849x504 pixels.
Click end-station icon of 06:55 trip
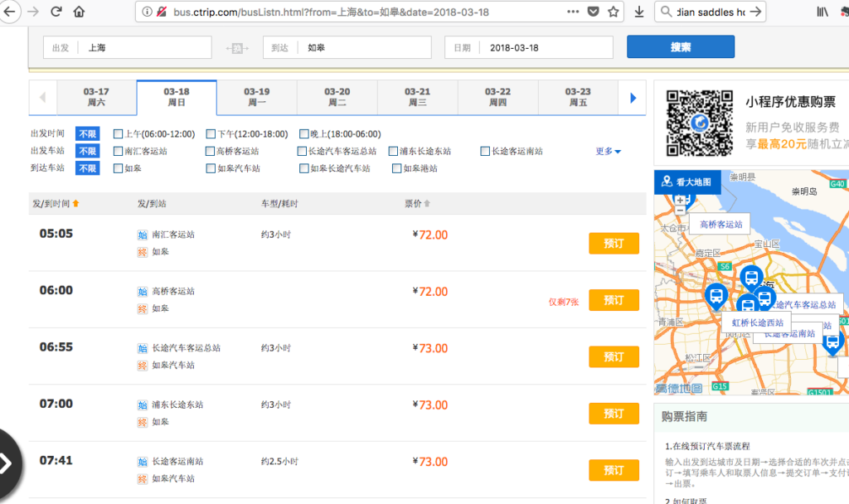pyautogui.click(x=143, y=366)
